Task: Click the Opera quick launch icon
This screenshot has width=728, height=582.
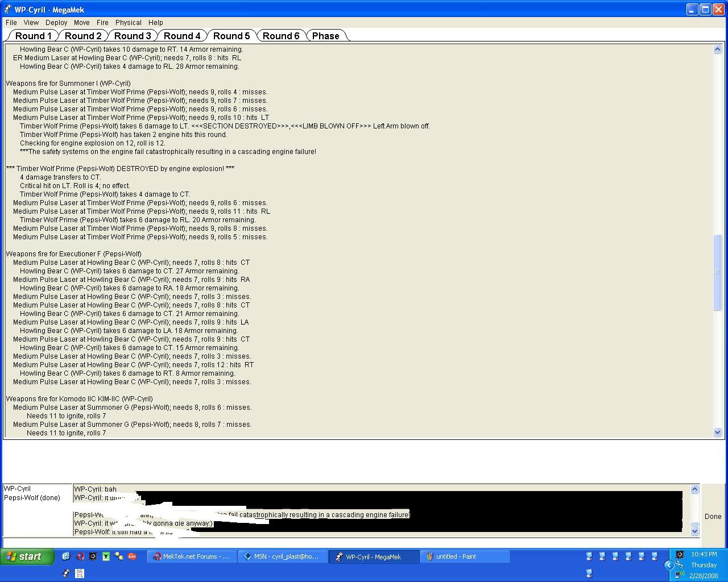Action: [x=80, y=556]
